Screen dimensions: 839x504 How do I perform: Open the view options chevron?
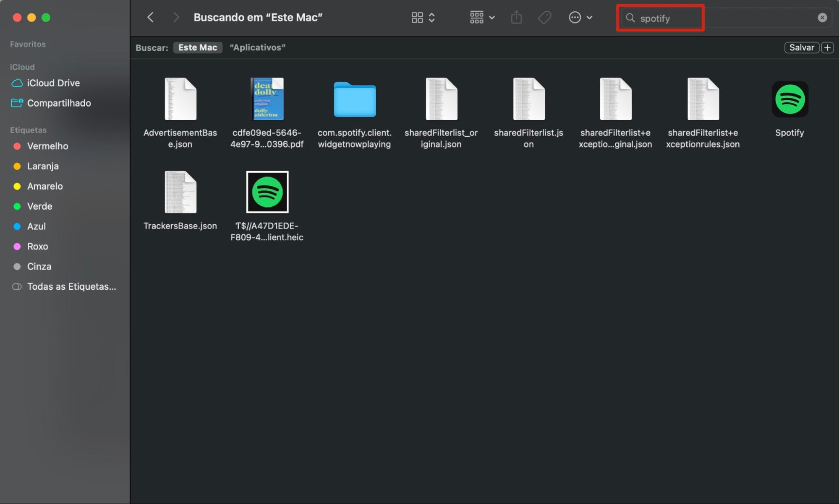(x=432, y=17)
